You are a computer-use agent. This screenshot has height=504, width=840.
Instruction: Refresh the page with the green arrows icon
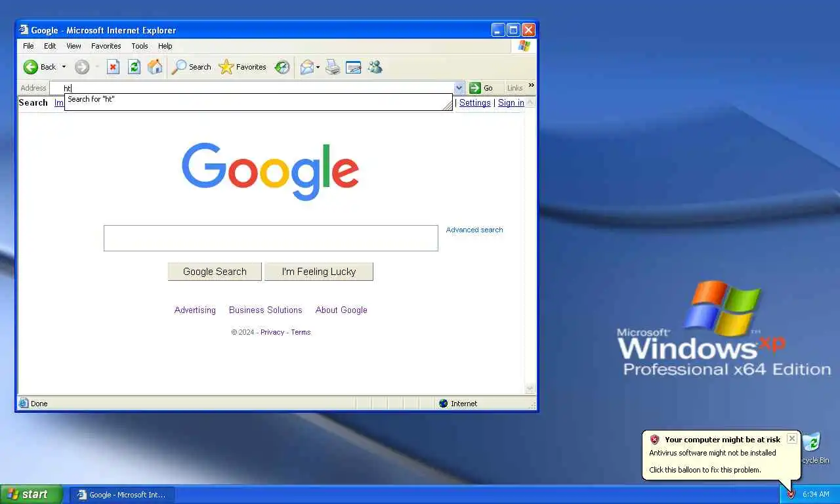pyautogui.click(x=134, y=67)
